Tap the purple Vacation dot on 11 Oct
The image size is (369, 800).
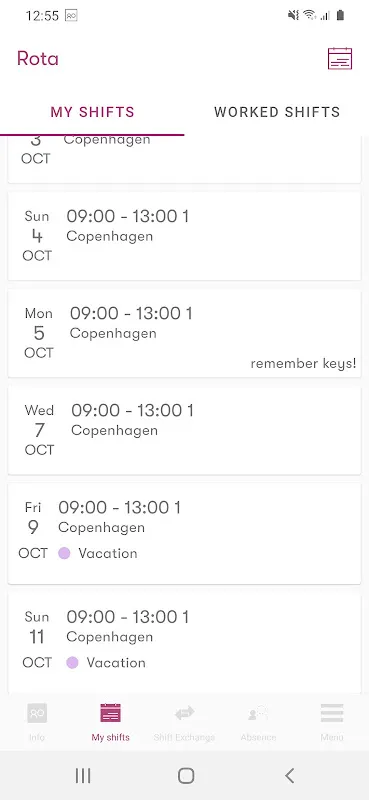click(72, 662)
